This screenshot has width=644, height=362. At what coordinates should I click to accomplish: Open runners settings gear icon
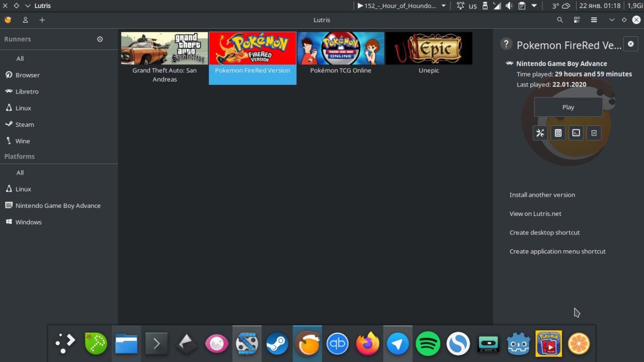100,39
